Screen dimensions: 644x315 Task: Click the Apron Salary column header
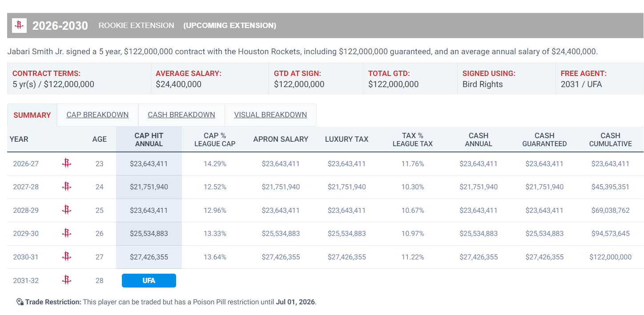(x=281, y=139)
